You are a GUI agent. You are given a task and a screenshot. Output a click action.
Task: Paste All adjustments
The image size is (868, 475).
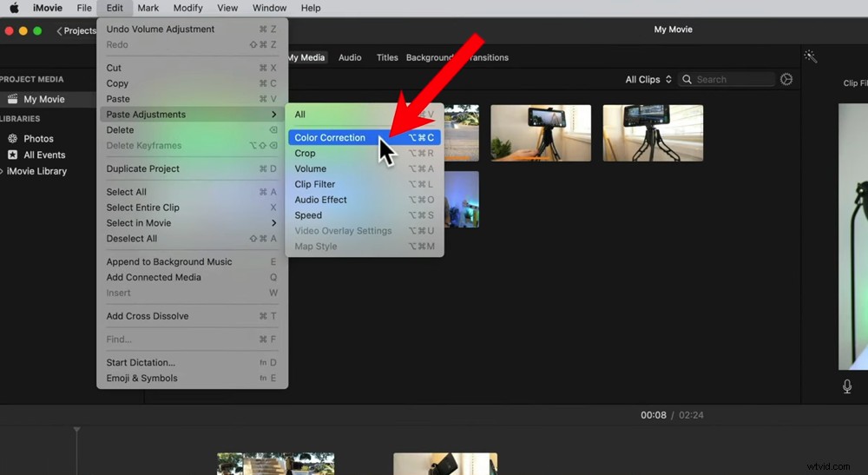click(x=365, y=114)
